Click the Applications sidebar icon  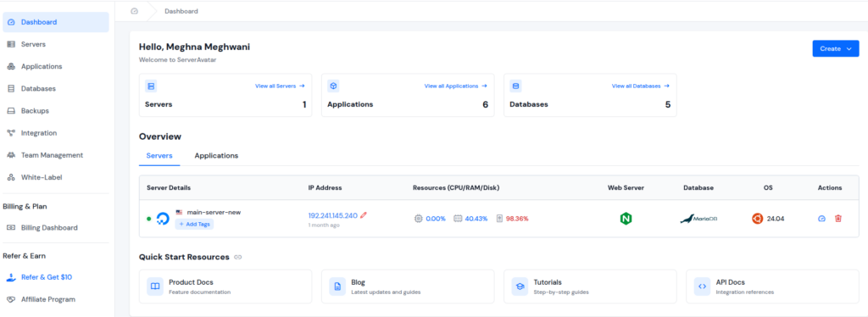(11, 66)
